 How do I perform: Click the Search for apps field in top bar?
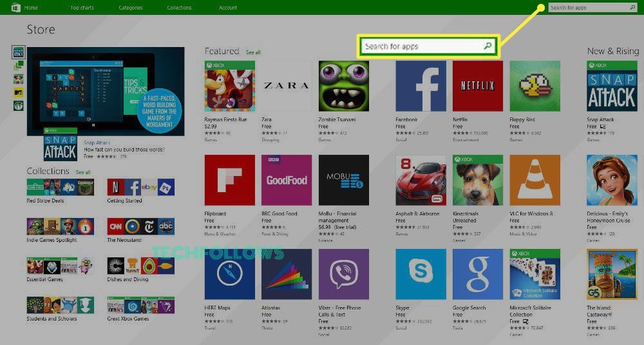pyautogui.click(x=592, y=7)
